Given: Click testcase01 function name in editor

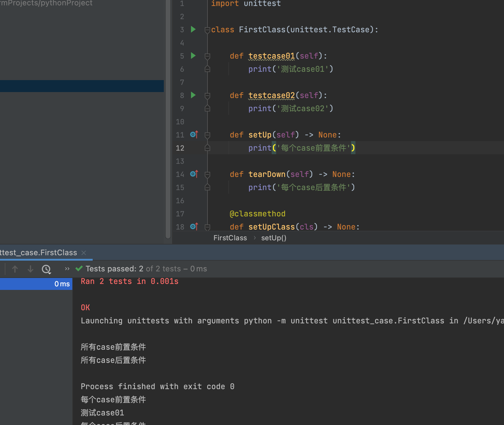Looking at the screenshot, I should point(271,56).
